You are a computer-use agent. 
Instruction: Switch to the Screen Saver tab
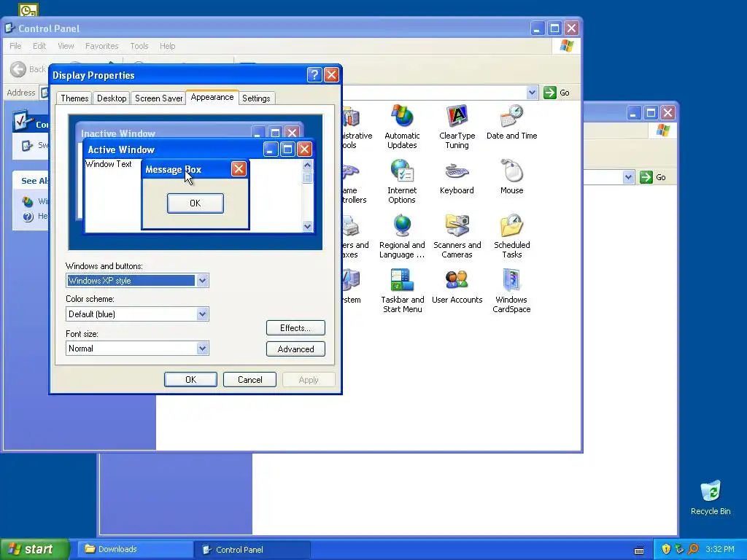tap(158, 98)
